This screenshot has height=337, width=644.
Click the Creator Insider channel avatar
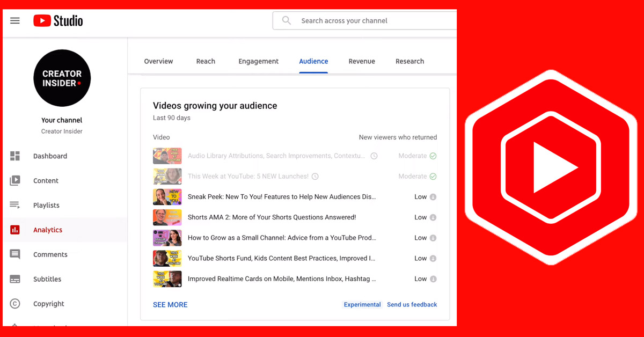pyautogui.click(x=62, y=78)
